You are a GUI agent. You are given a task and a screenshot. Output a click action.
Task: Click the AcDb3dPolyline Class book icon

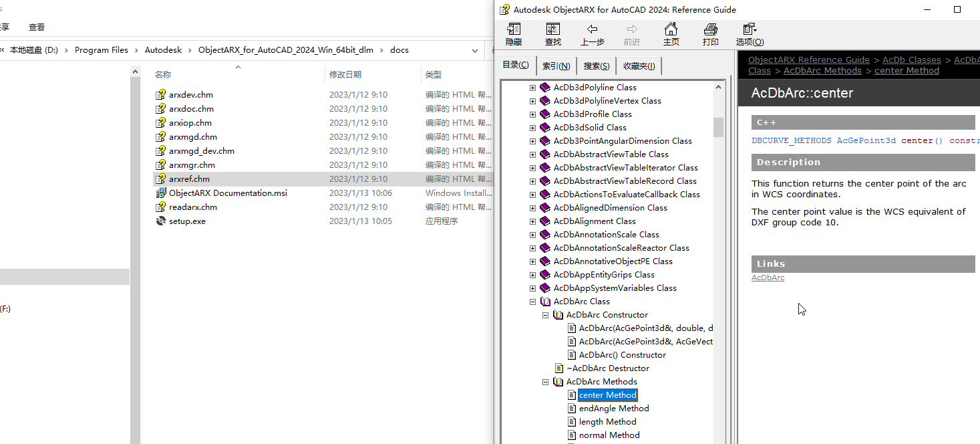tap(545, 88)
